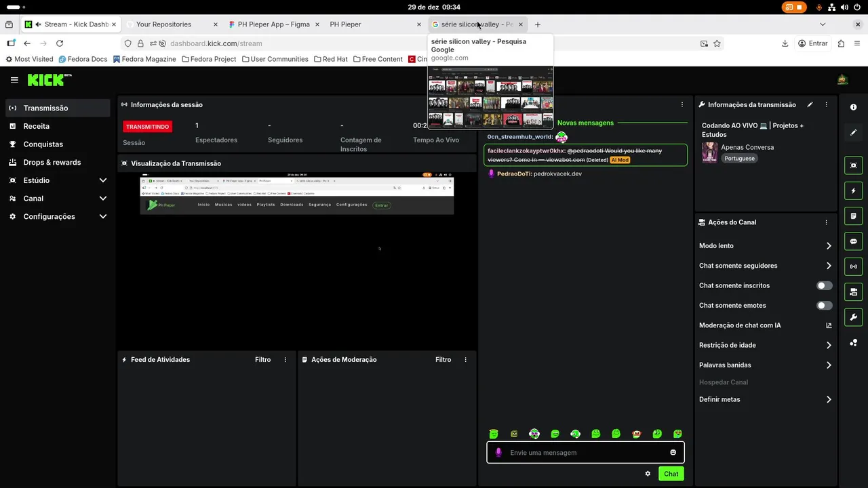Open Informações da transmissão three-dot menu
This screenshot has height=488, width=868.
coord(826,104)
